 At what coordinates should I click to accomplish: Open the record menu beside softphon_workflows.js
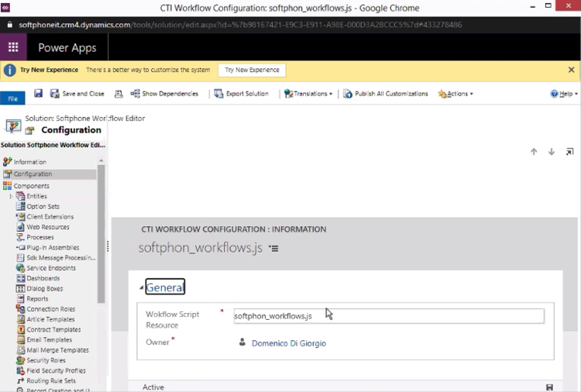(273, 248)
